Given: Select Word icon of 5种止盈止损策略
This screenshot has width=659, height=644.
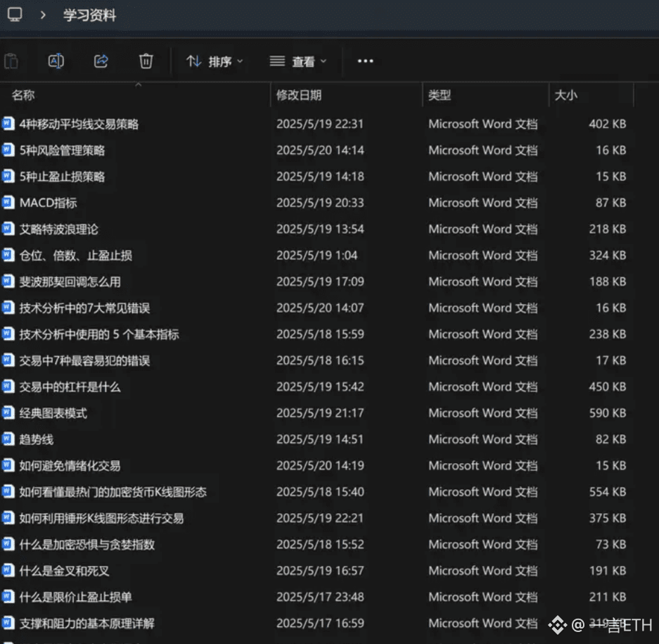Looking at the screenshot, I should (x=8, y=177).
